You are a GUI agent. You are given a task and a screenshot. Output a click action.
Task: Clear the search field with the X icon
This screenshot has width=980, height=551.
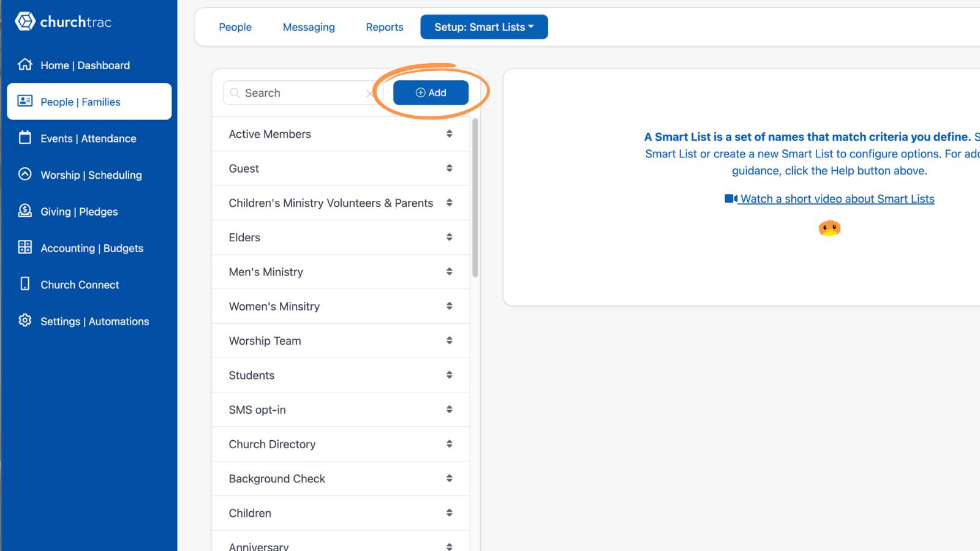[369, 94]
